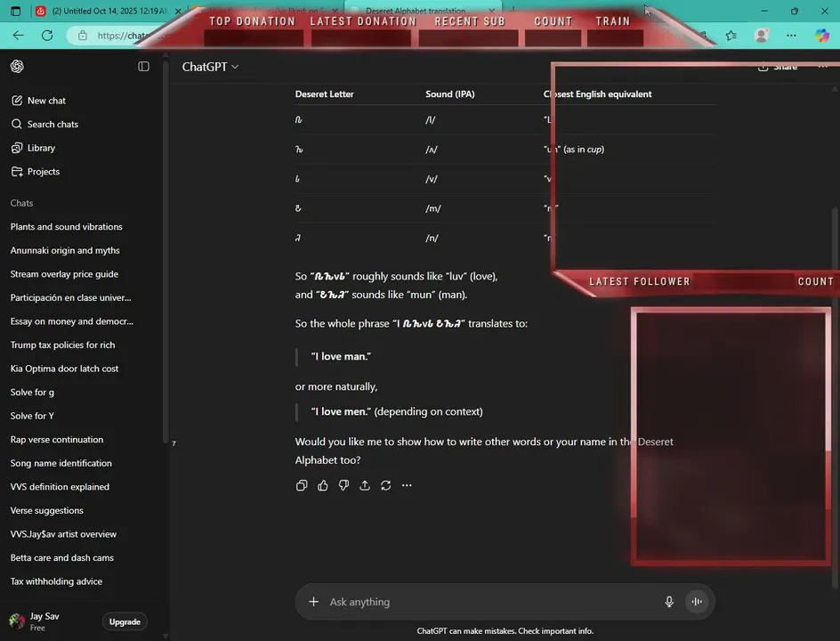Start a New chat
Image resolution: width=840 pixels, height=641 pixels.
(38, 101)
